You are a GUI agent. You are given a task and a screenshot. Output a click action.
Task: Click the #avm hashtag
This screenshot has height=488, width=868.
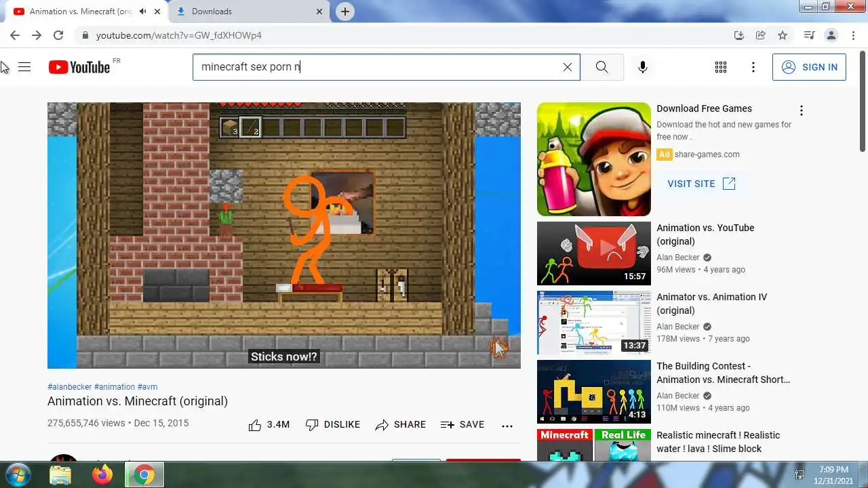pyautogui.click(x=147, y=387)
